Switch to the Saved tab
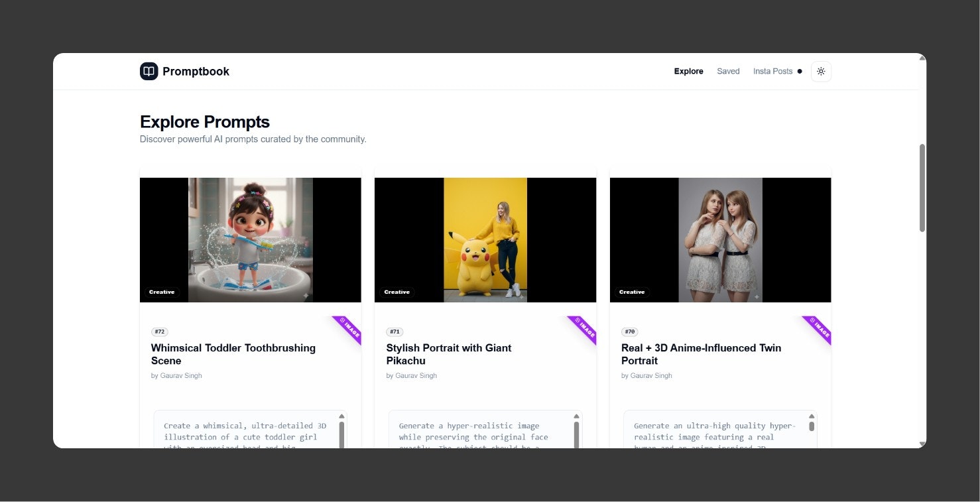 (x=728, y=71)
